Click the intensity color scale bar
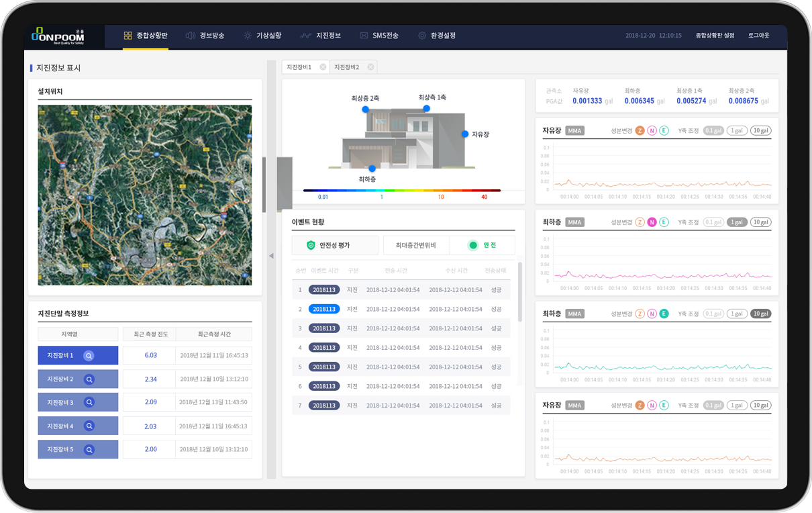Image resolution: width=812 pixels, height=513 pixels. 401,191
